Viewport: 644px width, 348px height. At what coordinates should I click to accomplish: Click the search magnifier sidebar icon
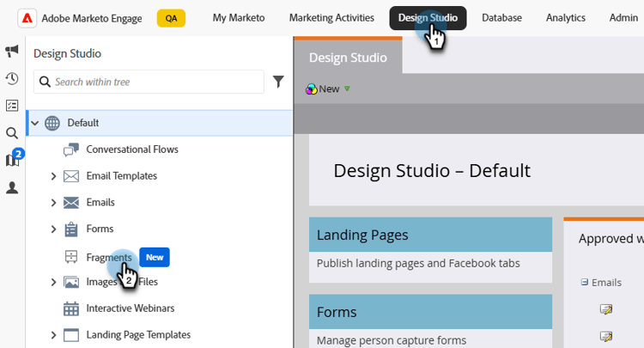[12, 133]
